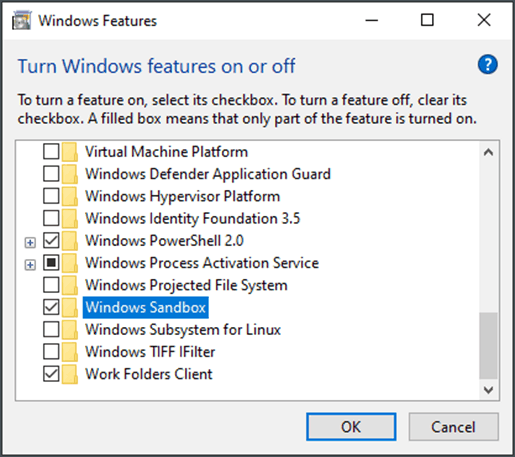Click the Windows Hypervisor Platform folder icon
The height and width of the screenshot is (457, 515).
[69, 196]
